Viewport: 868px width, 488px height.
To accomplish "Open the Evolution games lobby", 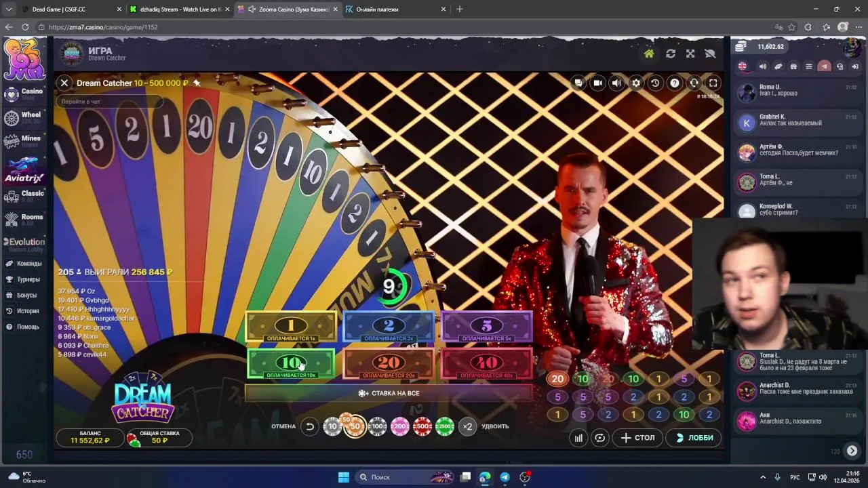I will (24, 244).
